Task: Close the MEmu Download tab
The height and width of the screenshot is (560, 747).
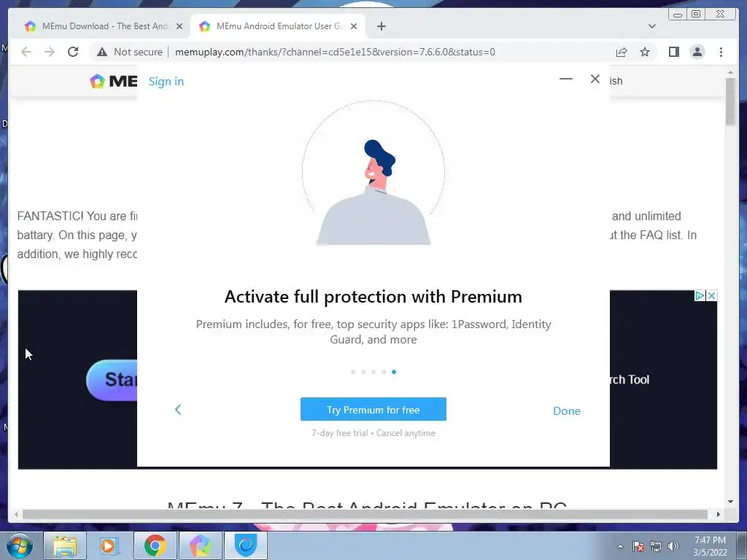Action: point(179,26)
